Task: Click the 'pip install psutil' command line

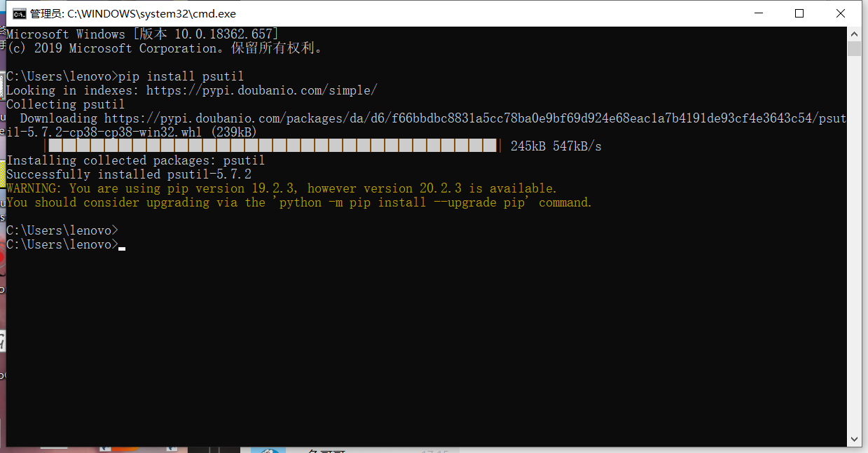Action: click(x=125, y=76)
